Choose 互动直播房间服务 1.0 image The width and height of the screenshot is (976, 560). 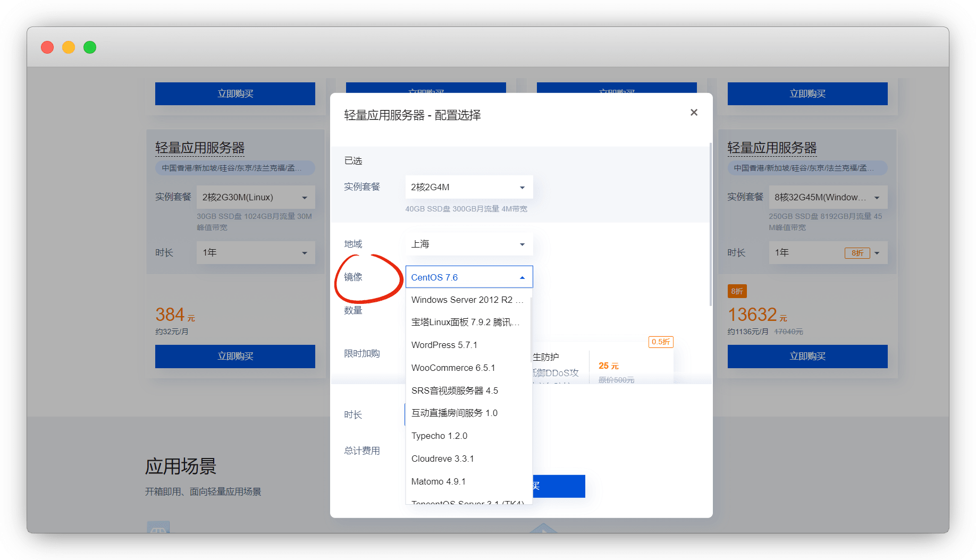pyautogui.click(x=455, y=413)
